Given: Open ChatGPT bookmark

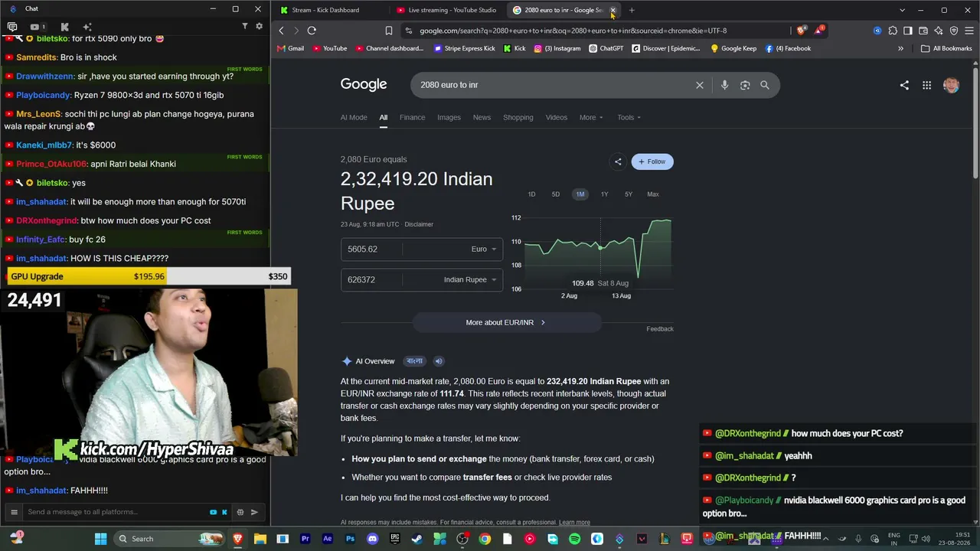Looking at the screenshot, I should click(x=606, y=48).
